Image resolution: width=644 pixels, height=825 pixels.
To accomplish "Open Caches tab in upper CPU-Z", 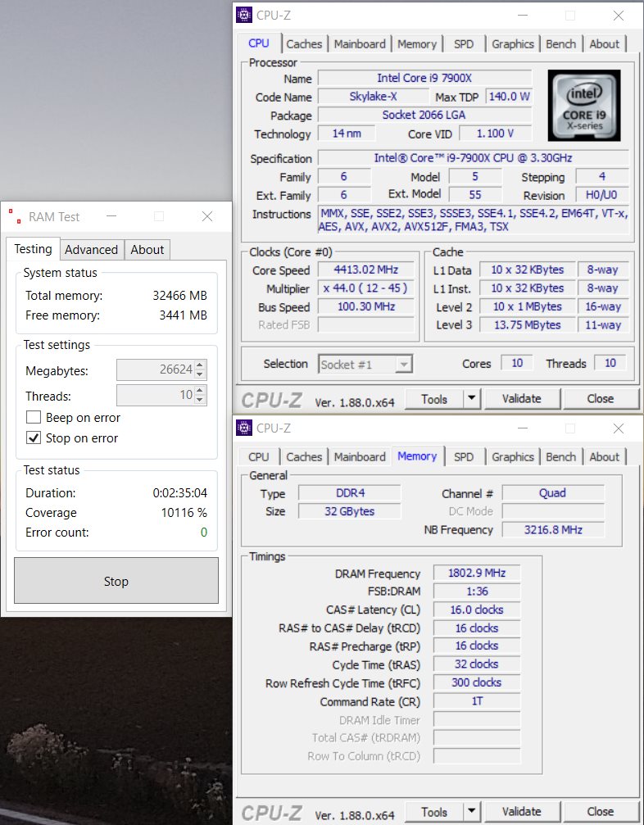I will pos(304,44).
